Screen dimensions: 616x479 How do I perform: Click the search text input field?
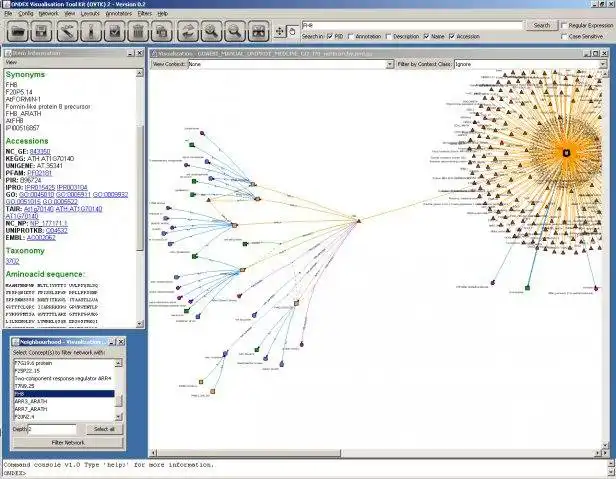click(x=412, y=25)
